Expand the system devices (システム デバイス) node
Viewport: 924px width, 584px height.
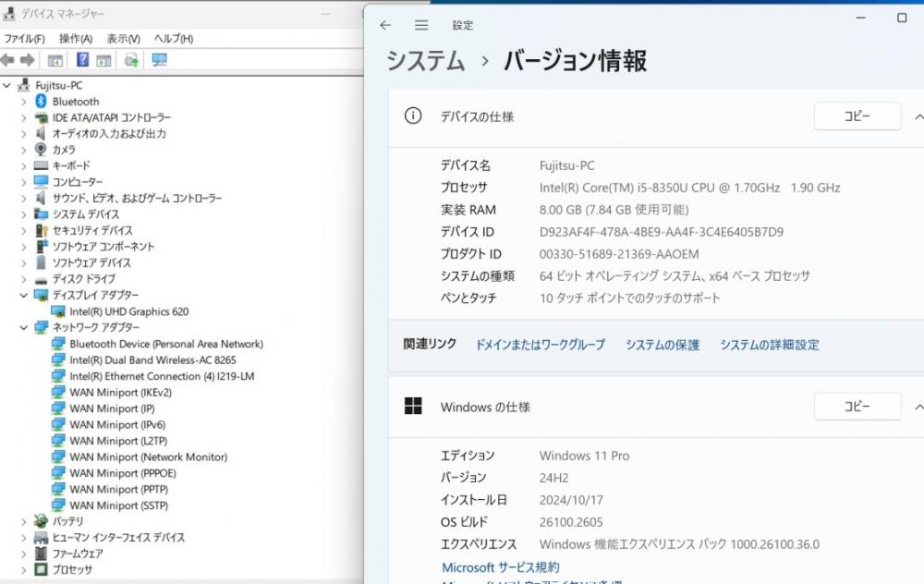(x=24, y=214)
